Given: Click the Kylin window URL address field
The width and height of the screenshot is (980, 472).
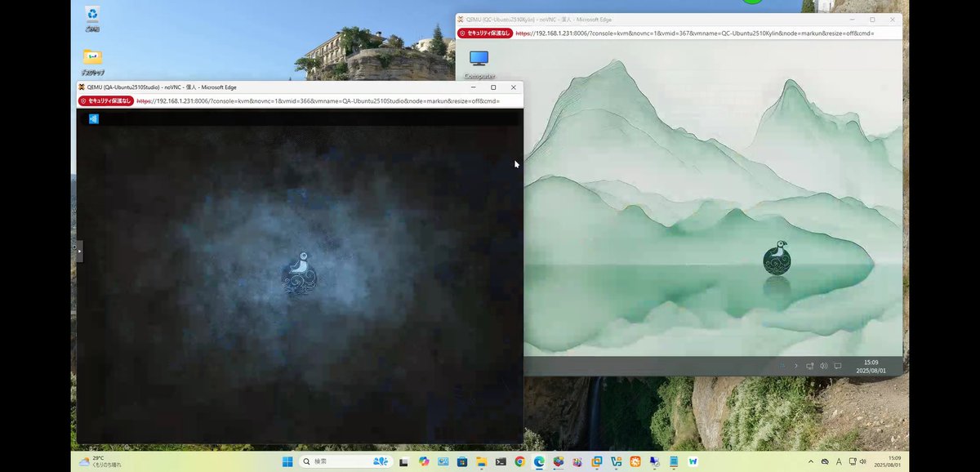Looking at the screenshot, I should [x=694, y=33].
